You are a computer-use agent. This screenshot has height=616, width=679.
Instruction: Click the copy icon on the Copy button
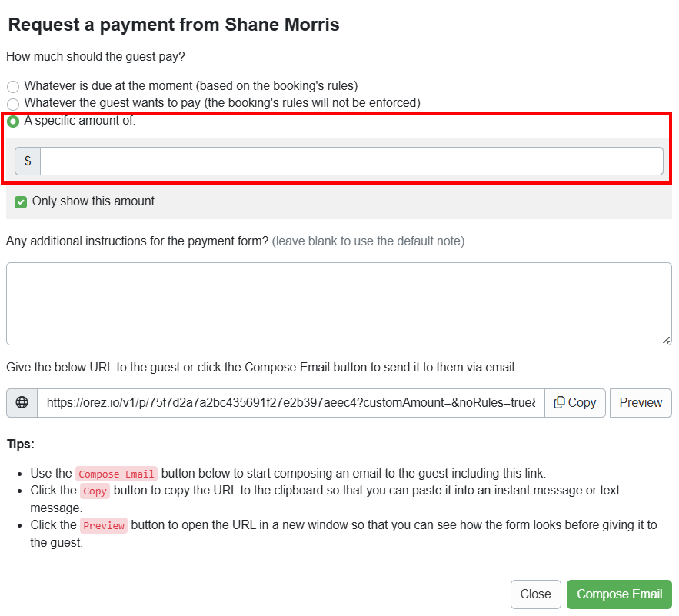point(561,402)
